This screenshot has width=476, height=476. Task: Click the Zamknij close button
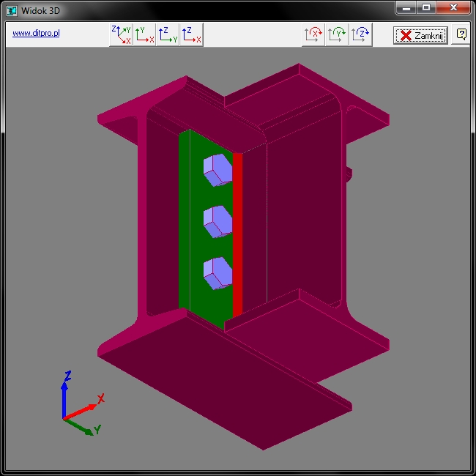tap(420, 36)
